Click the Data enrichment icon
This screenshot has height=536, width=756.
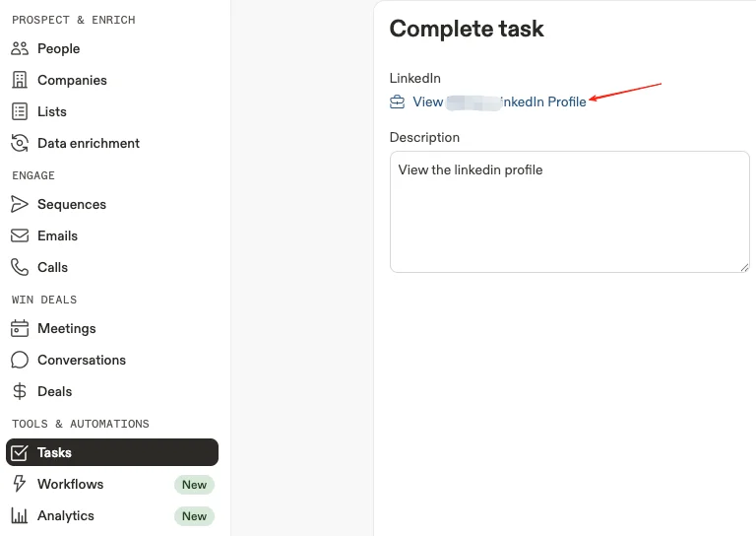20,143
